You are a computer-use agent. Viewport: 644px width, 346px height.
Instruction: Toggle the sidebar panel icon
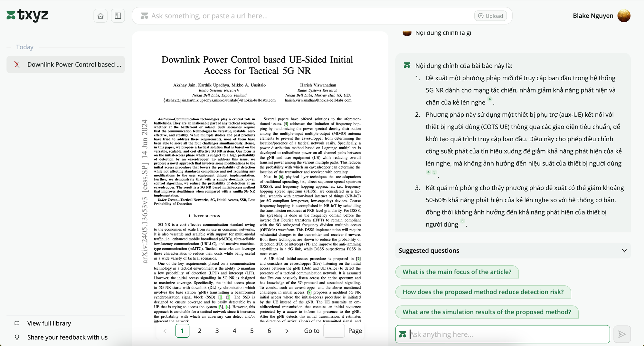[118, 16]
